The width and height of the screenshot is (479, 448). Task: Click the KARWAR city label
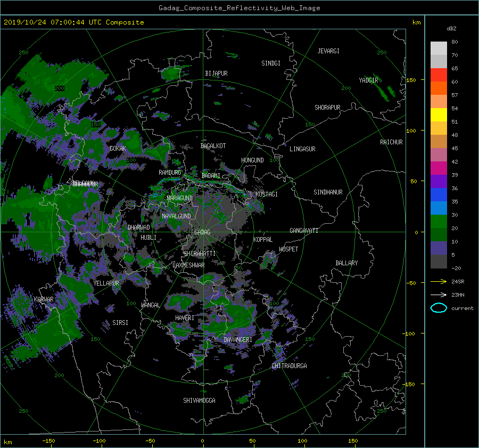click(44, 299)
